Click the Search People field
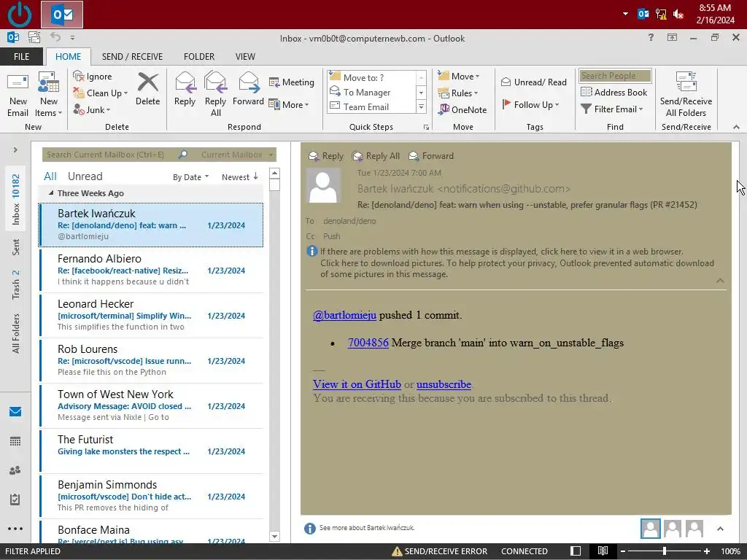The width and height of the screenshot is (747, 560). pyautogui.click(x=615, y=76)
